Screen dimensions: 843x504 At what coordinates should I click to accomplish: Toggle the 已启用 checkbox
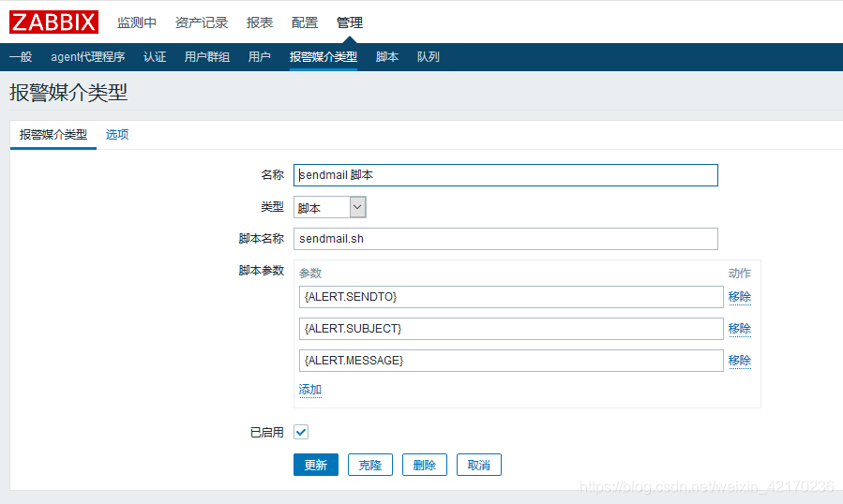click(x=301, y=432)
